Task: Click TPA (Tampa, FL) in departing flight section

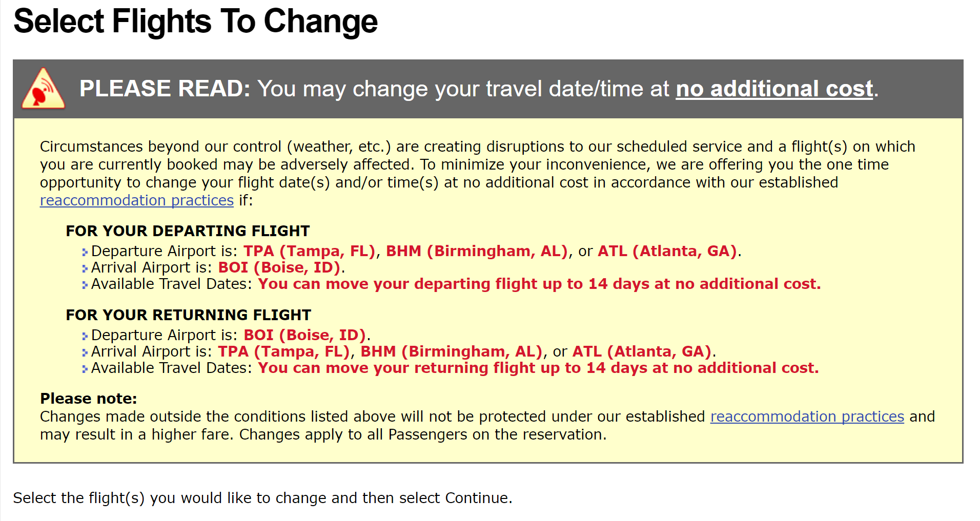Action: pos(309,251)
